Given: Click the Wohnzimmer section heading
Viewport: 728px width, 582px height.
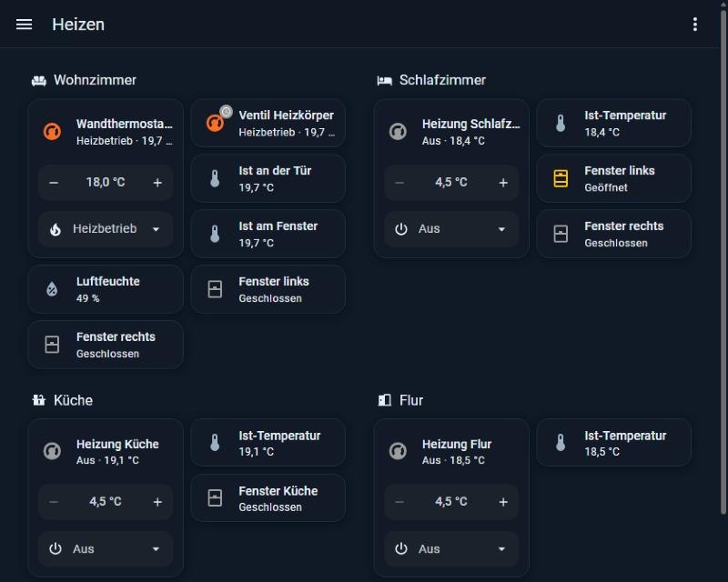Looking at the screenshot, I should [95, 80].
